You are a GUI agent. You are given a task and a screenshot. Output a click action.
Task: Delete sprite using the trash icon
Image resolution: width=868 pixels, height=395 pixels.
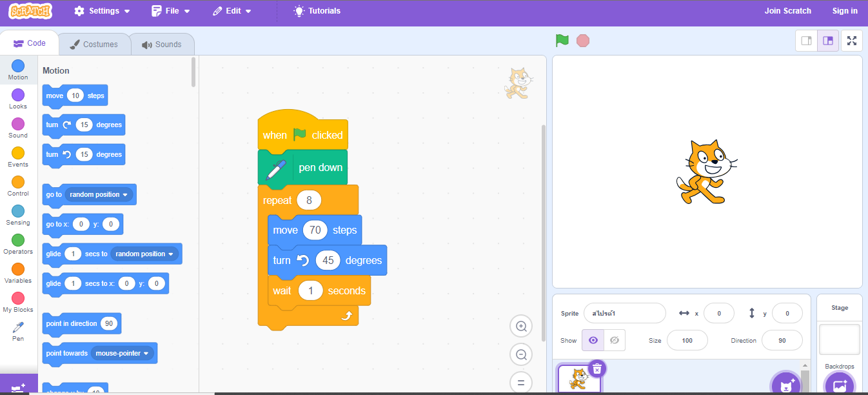(x=597, y=369)
